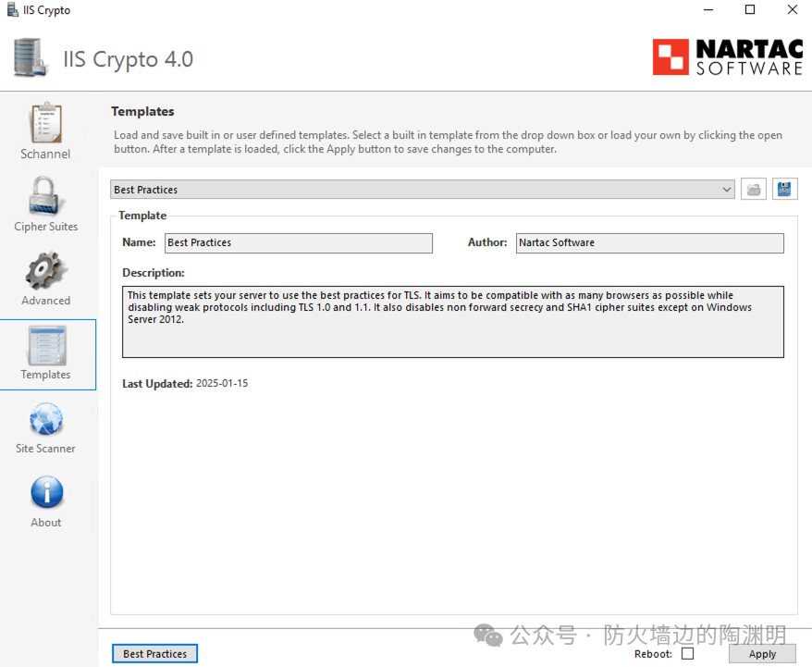Enable the Reboot checkbox
Viewport: 812px width, 667px height.
click(687, 653)
